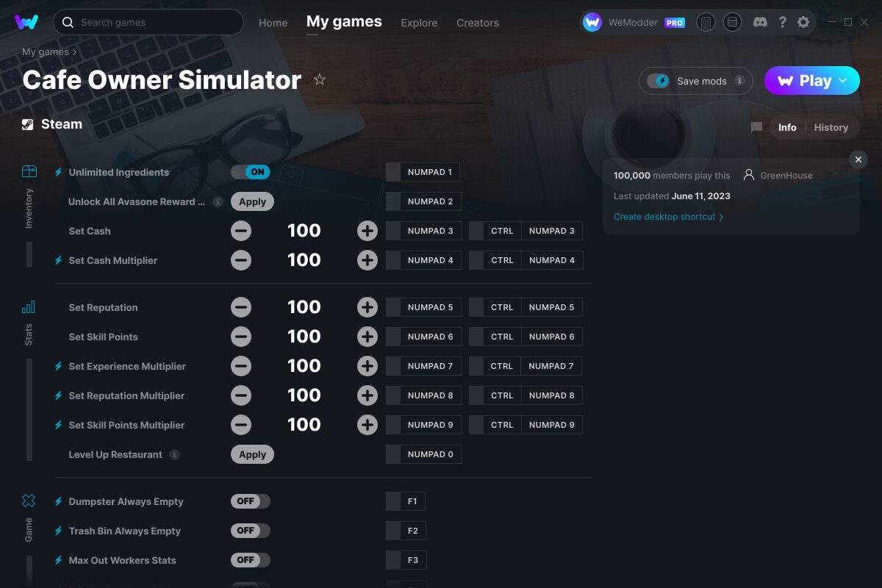Increase the Set Reputation value
Screen dimensions: 882x588
[367, 307]
